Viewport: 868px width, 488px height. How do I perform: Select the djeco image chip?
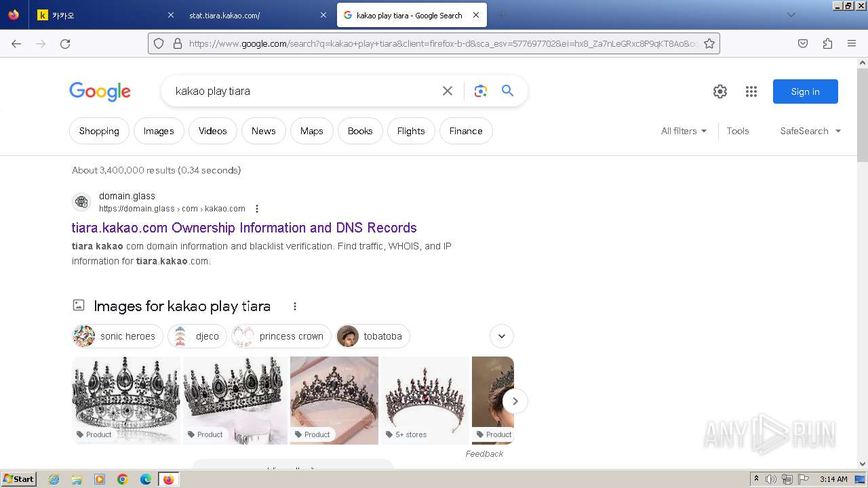tap(197, 336)
